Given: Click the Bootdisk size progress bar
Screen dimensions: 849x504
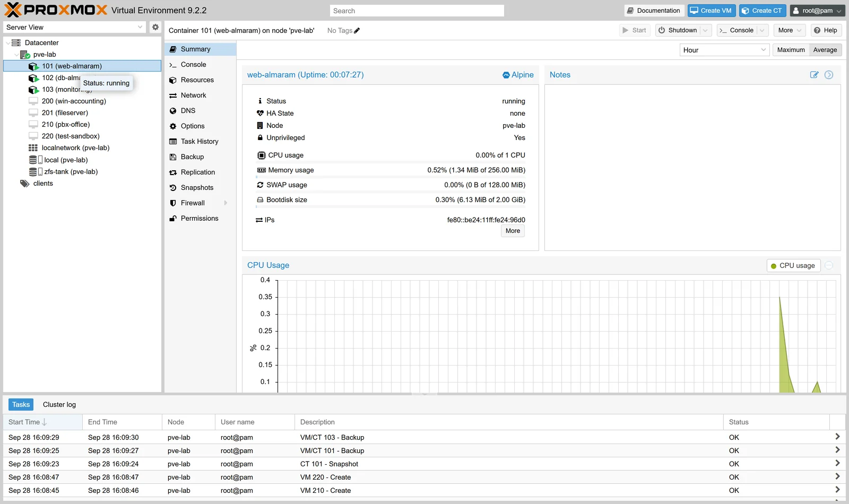Looking at the screenshot, I should [x=391, y=206].
